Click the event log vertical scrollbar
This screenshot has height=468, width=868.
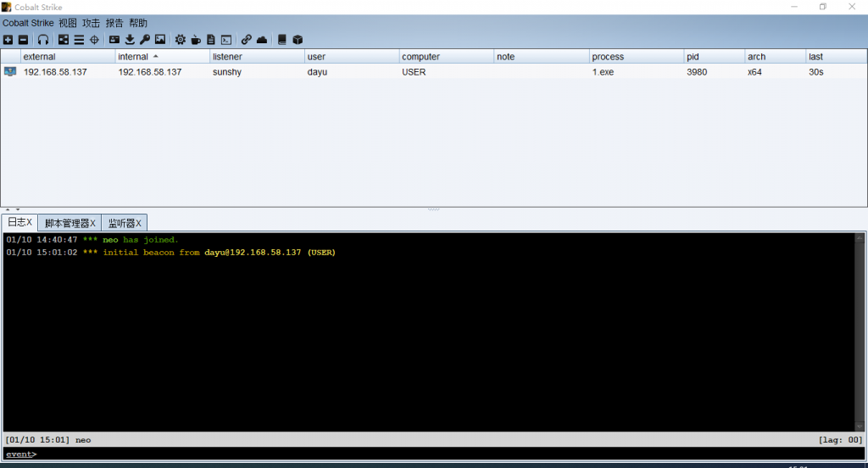coord(860,332)
